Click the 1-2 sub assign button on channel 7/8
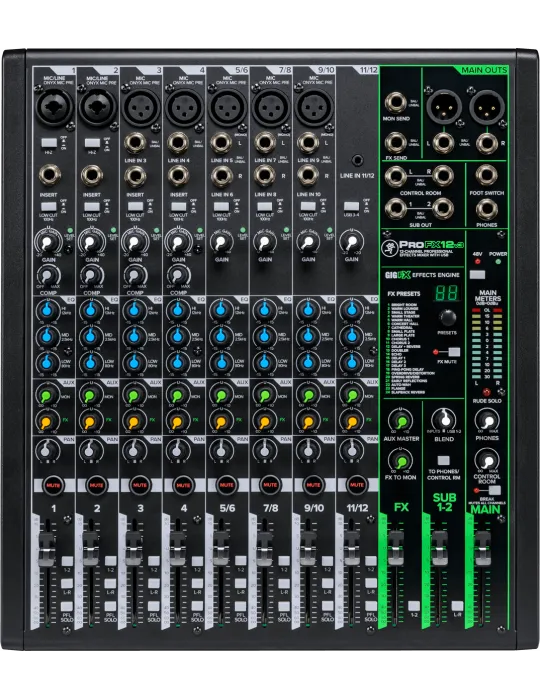Screen dimensions: 540x700 284,561
